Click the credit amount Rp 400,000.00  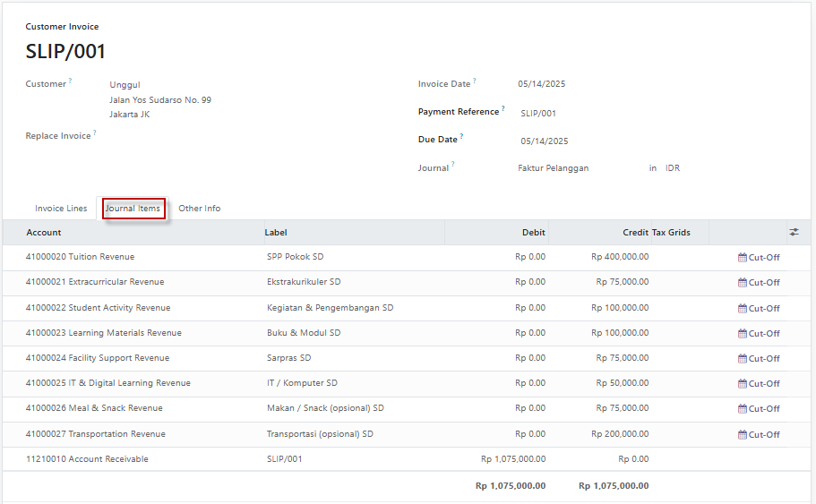point(620,256)
